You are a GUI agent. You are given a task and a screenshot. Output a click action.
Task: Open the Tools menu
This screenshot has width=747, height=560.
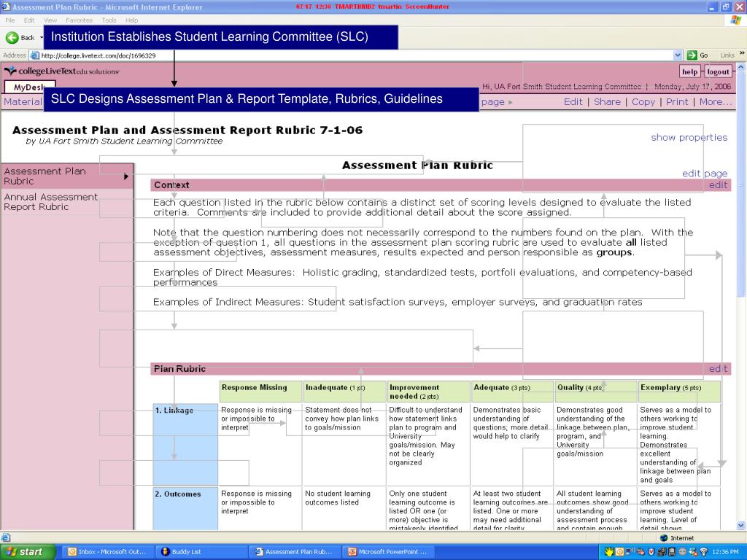click(109, 20)
